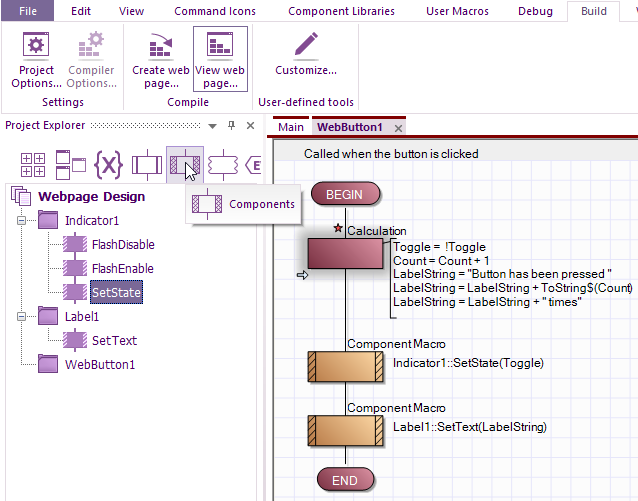This screenshot has width=638, height=501.
Task: Select the Components view icon in Project Explorer
Action: (185, 164)
